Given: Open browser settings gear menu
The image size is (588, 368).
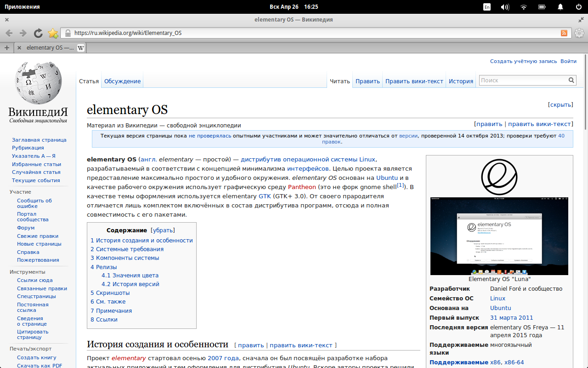Looking at the screenshot, I should coord(579,33).
